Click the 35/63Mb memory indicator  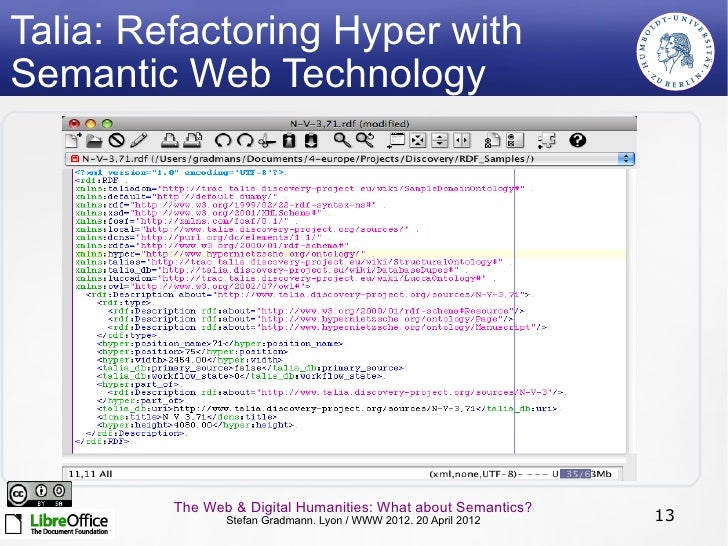tap(586, 474)
